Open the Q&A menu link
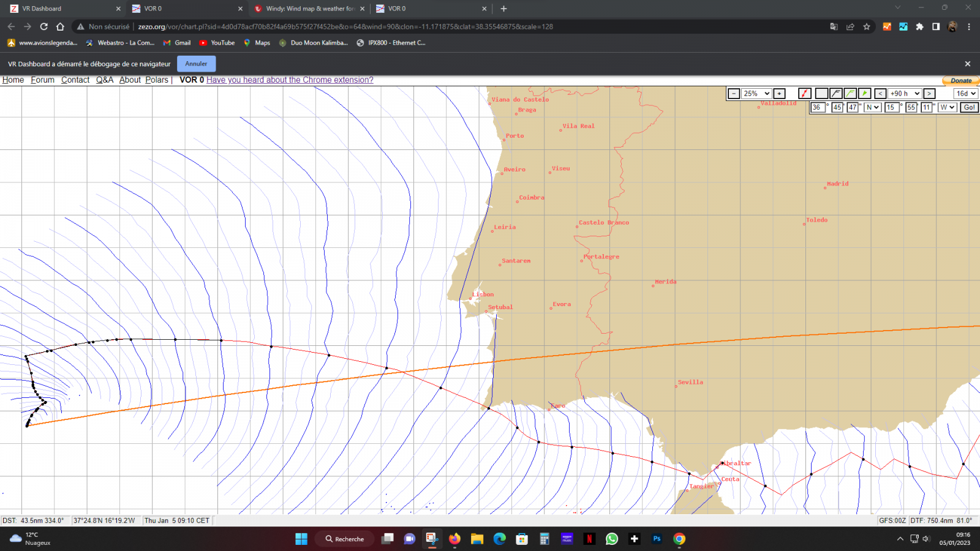This screenshot has height=551, width=980. 105,80
